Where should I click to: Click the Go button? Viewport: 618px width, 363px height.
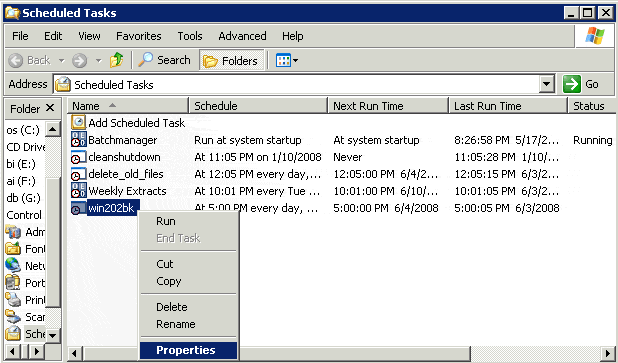pos(581,84)
